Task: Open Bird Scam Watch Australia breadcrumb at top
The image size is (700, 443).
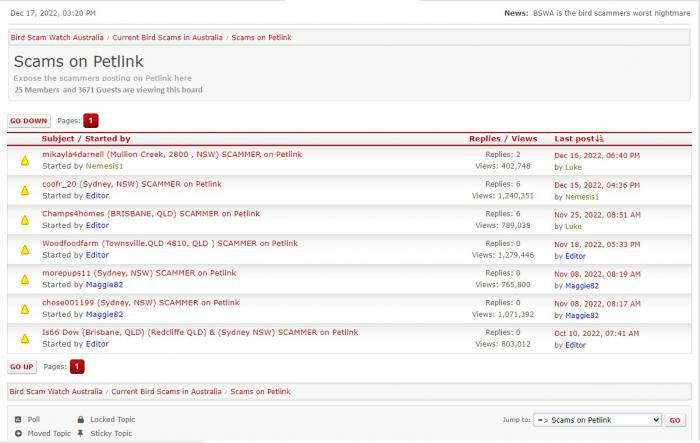Action: (x=56, y=36)
